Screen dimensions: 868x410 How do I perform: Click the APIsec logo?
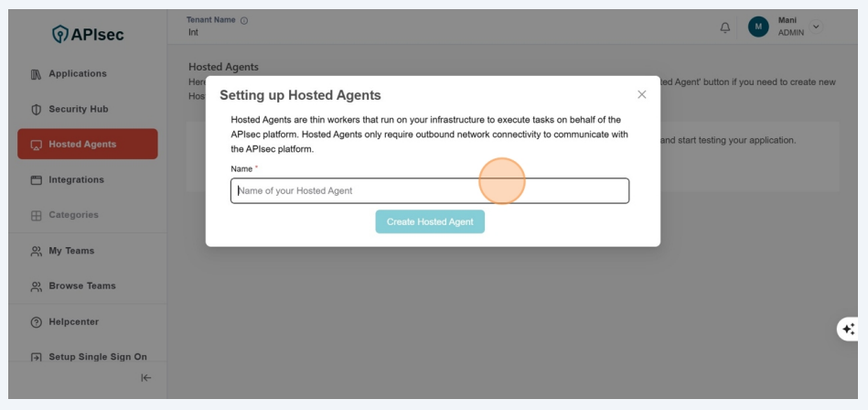89,35
